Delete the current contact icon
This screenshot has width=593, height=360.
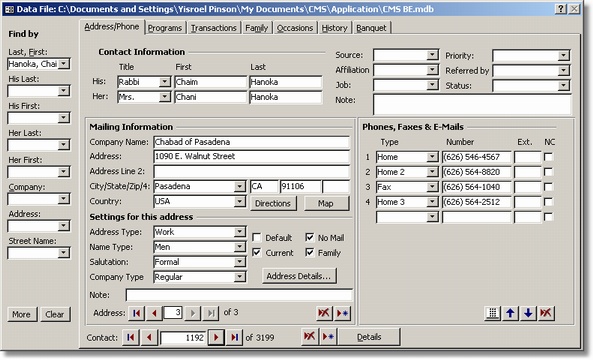point(309,337)
